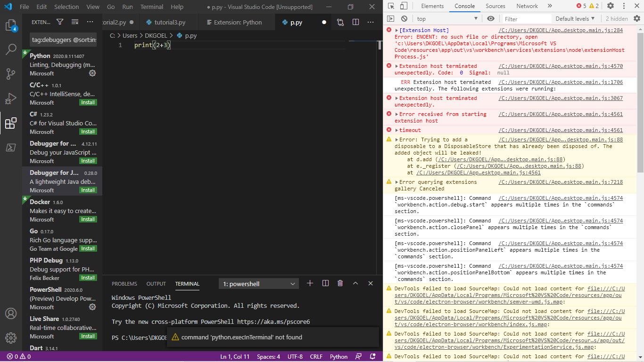Open a new terminal with the plus icon
The image size is (644, 362).
310,283
